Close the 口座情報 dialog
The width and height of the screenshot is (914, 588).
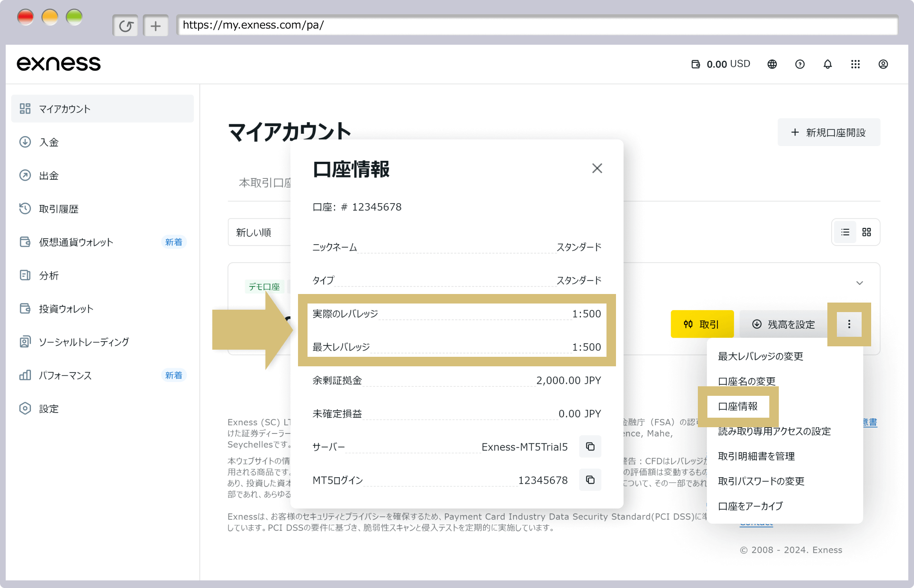tap(597, 168)
